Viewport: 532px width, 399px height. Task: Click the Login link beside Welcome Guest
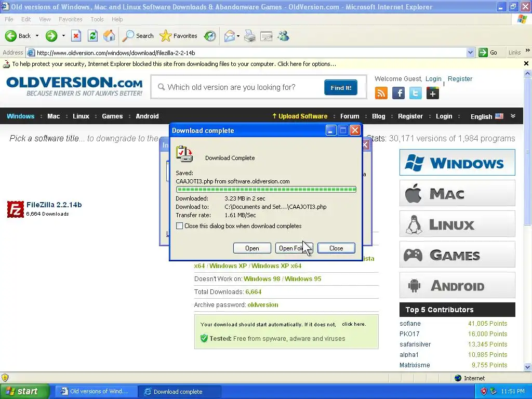(433, 79)
